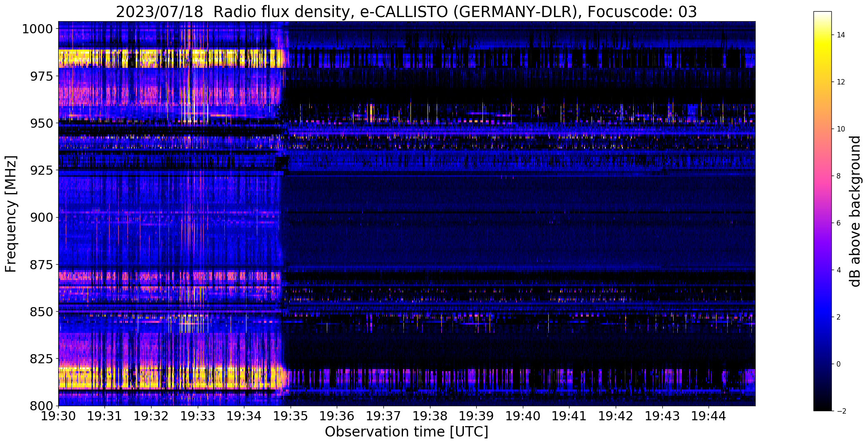This screenshot has width=868, height=444.
Task: Click the 19:36 time tick label
Action: click(337, 416)
